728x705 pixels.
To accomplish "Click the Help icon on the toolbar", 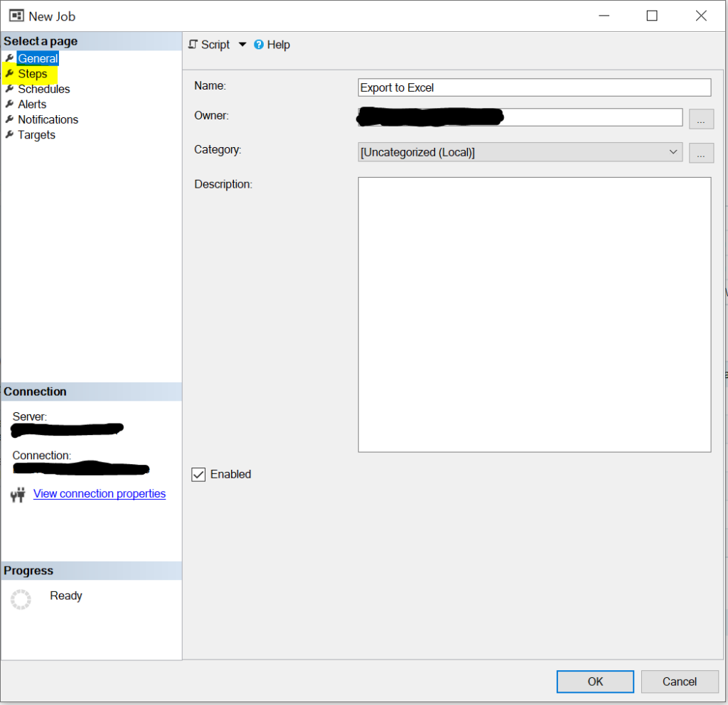I will pos(258,44).
